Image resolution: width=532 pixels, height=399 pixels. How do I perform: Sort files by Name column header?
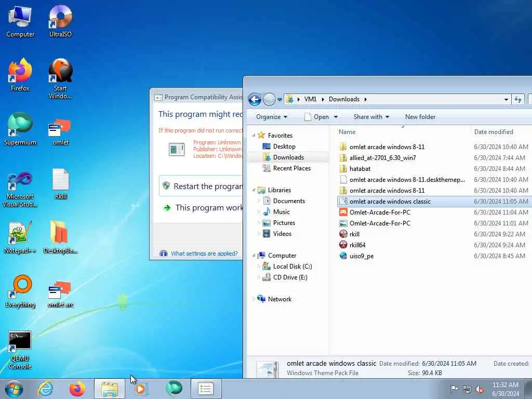pos(403,131)
